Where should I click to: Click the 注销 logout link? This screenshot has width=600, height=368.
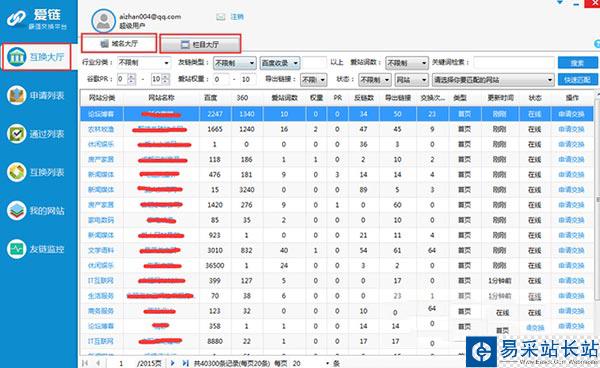pos(237,17)
